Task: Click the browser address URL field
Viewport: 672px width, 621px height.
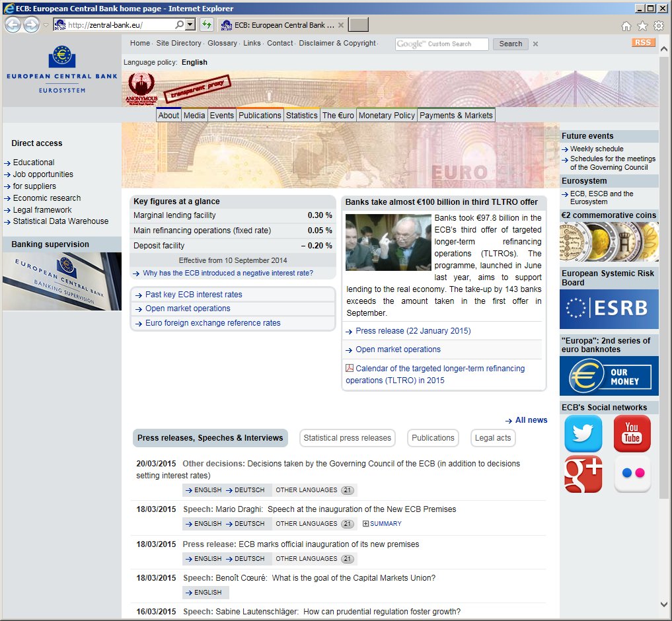Action: tap(121, 25)
